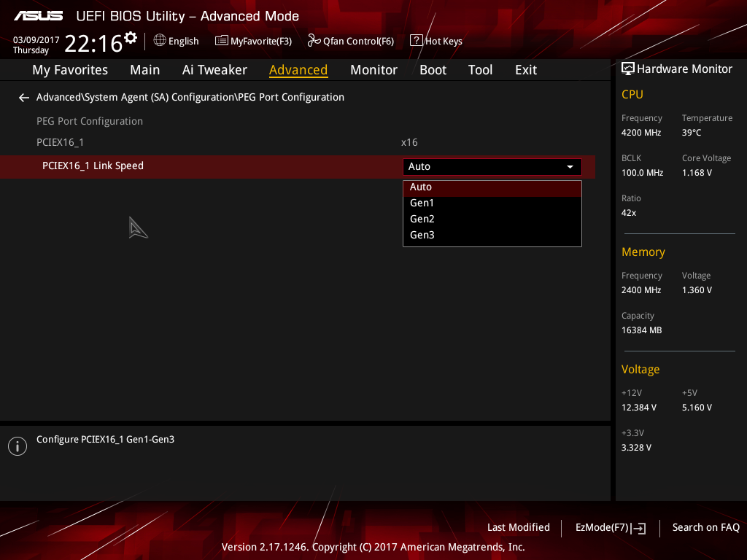Click the Voltage section heading
The image size is (747, 560).
click(x=640, y=370)
